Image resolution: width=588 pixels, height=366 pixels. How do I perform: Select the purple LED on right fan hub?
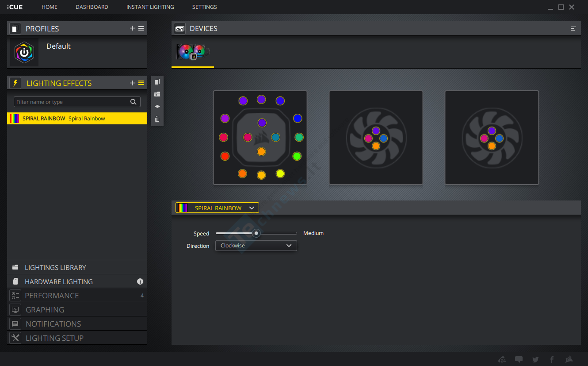pos(492,131)
